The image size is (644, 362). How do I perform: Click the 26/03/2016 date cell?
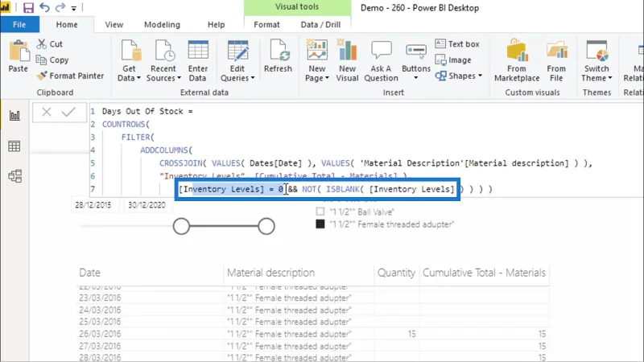tap(100, 334)
